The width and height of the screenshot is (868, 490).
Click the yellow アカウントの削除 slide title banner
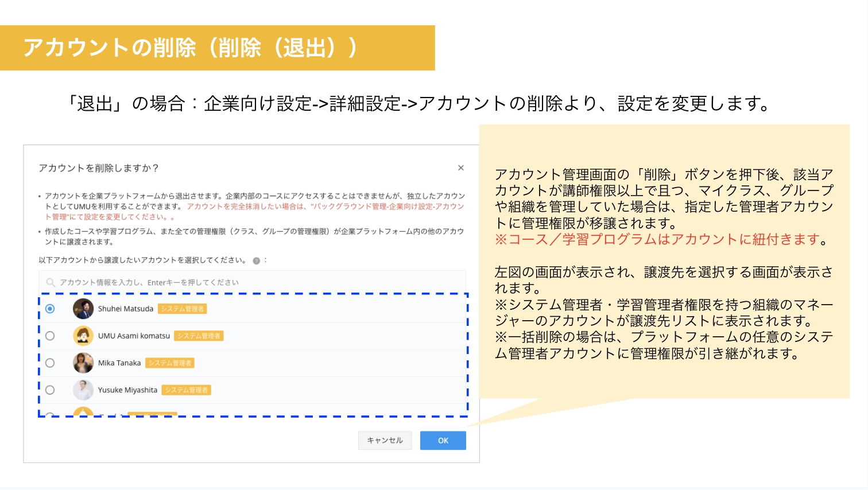click(x=217, y=48)
